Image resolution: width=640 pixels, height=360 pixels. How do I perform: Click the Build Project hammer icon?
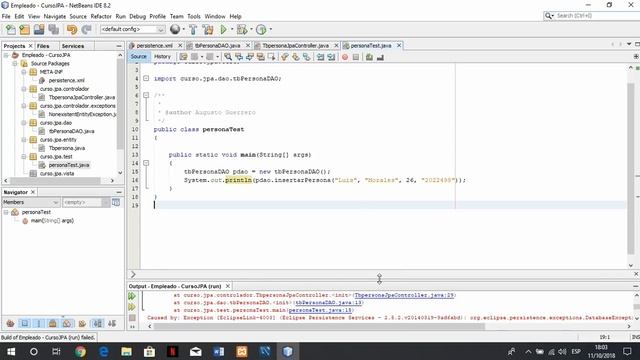coord(193,29)
